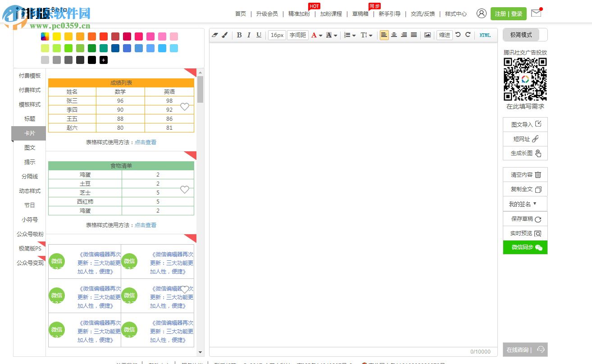Insert an image from toolbar
Screen dimensions: 592x364
point(428,35)
